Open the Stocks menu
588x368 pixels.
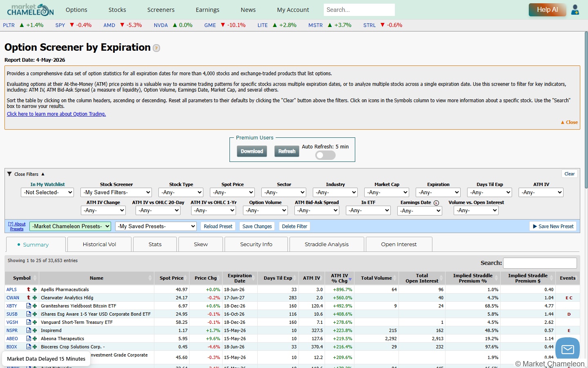pyautogui.click(x=117, y=10)
